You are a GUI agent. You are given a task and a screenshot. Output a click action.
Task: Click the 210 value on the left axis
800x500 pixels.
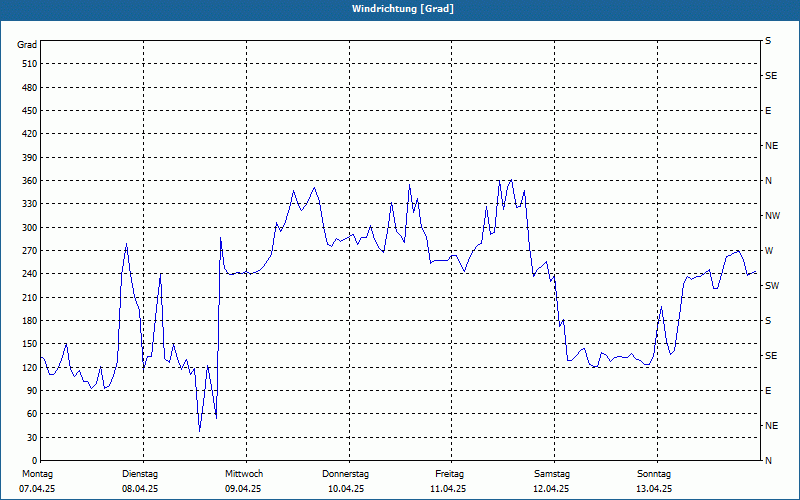pos(30,297)
